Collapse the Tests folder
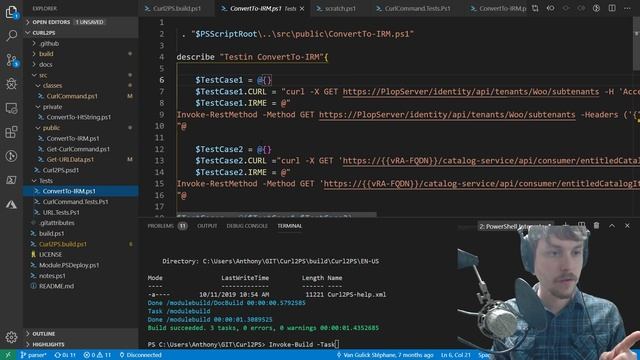Image resolution: width=640 pixels, height=360 pixels. click(81, 180)
